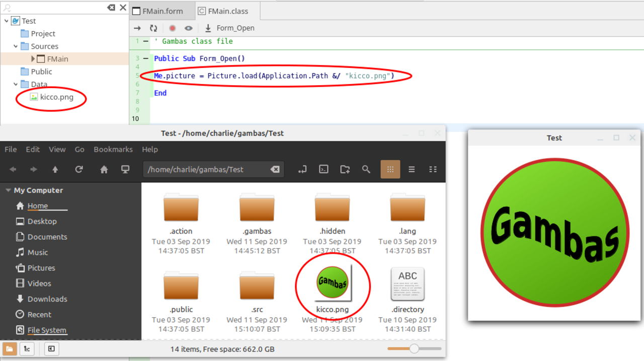The image size is (644, 361).
Task: Clear the file manager location field
Action: (275, 170)
